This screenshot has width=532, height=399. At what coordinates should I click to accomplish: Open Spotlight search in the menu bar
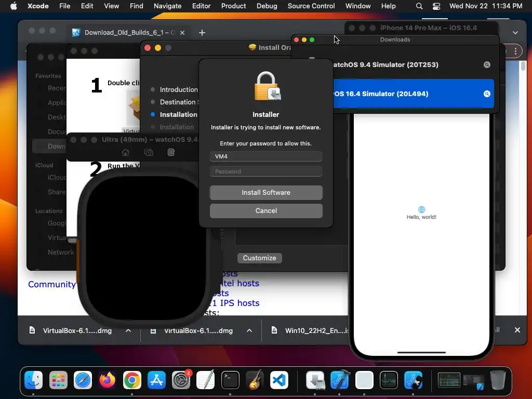419,6
